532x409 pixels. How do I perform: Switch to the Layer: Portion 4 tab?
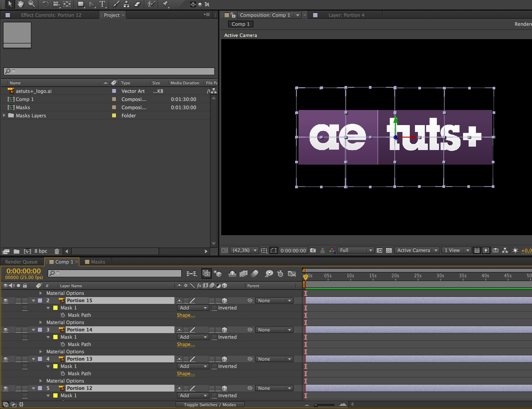coord(346,15)
